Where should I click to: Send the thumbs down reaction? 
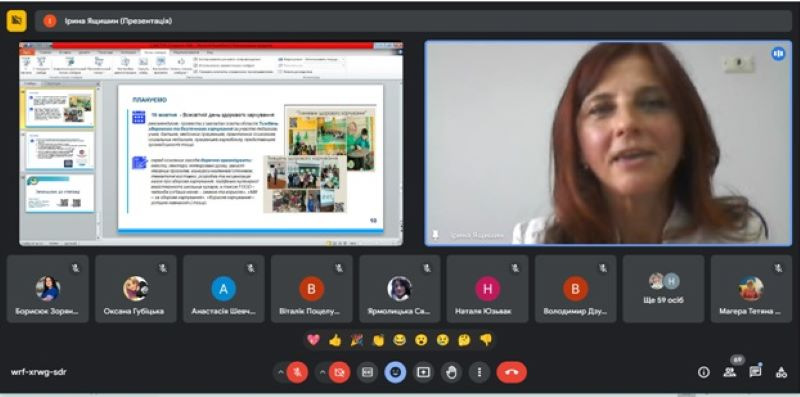click(486, 340)
